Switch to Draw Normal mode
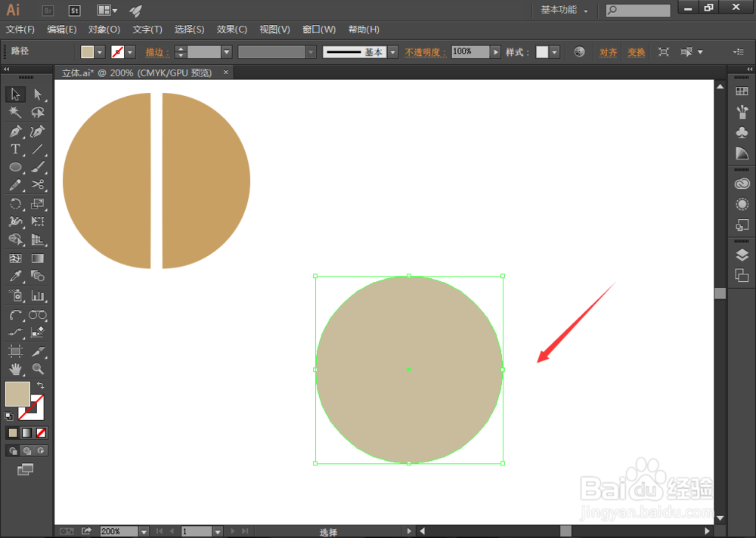Image resolution: width=756 pixels, height=538 pixels. [x=13, y=451]
